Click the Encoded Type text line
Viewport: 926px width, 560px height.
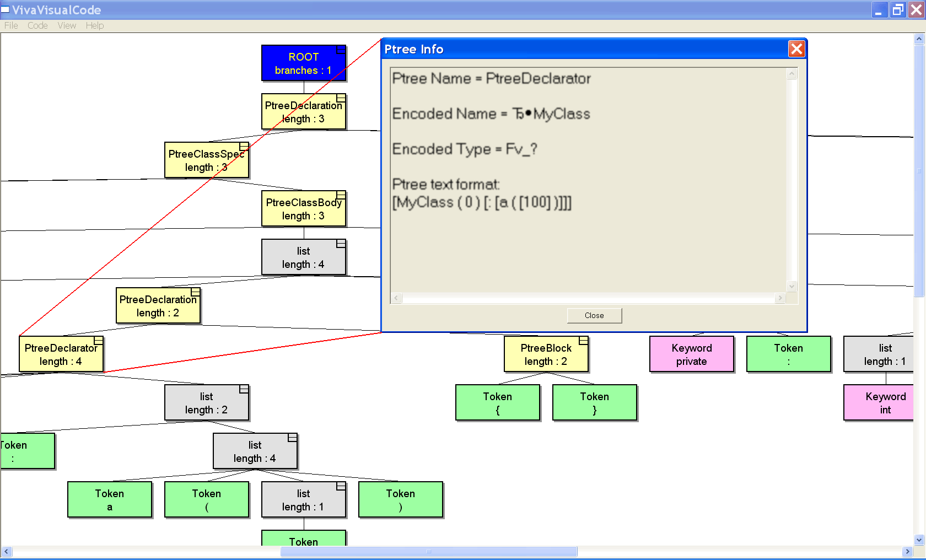coord(465,149)
